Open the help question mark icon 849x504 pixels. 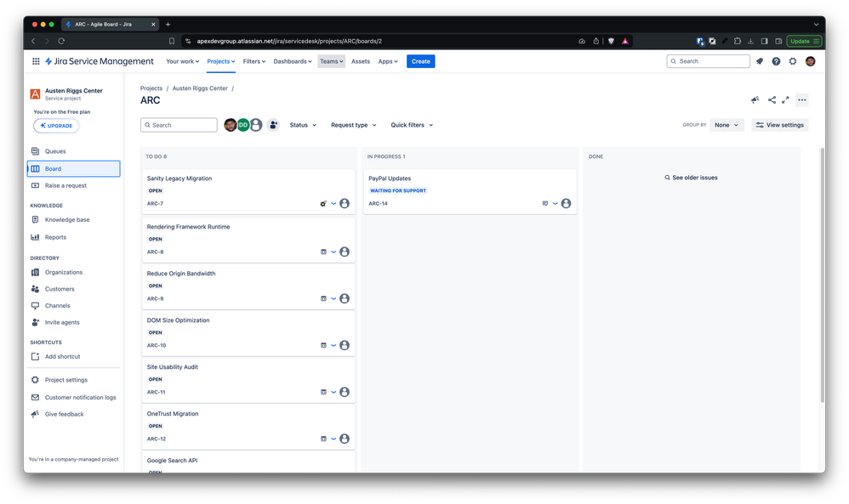coord(776,62)
